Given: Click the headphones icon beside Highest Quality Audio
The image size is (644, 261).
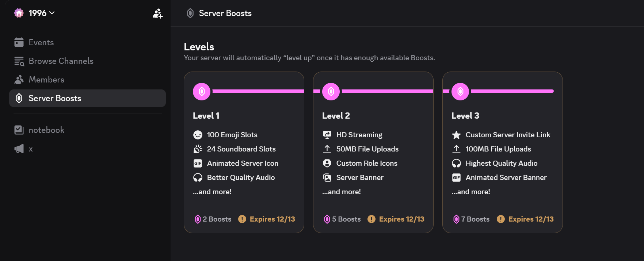Looking at the screenshot, I should coord(456,164).
